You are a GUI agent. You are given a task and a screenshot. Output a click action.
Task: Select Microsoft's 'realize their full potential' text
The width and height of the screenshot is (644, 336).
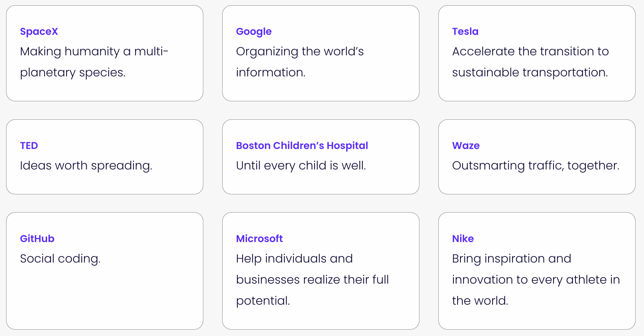(x=312, y=280)
